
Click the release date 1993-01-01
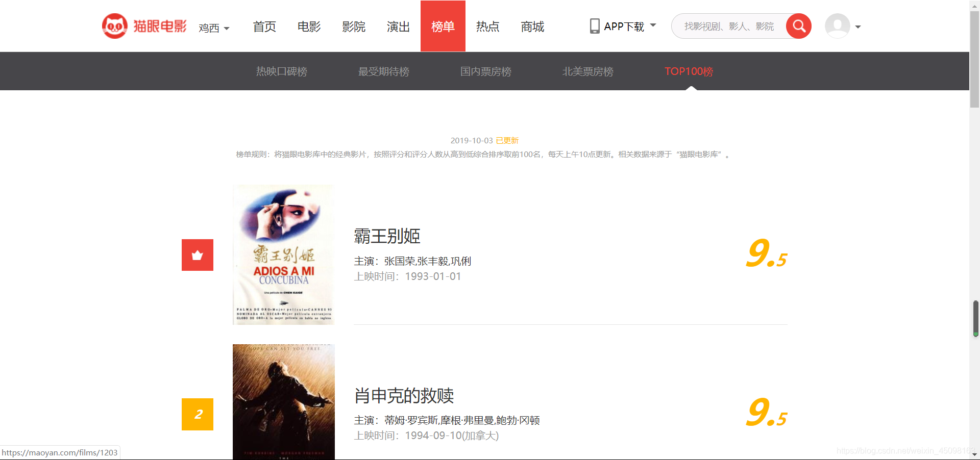[x=433, y=276]
